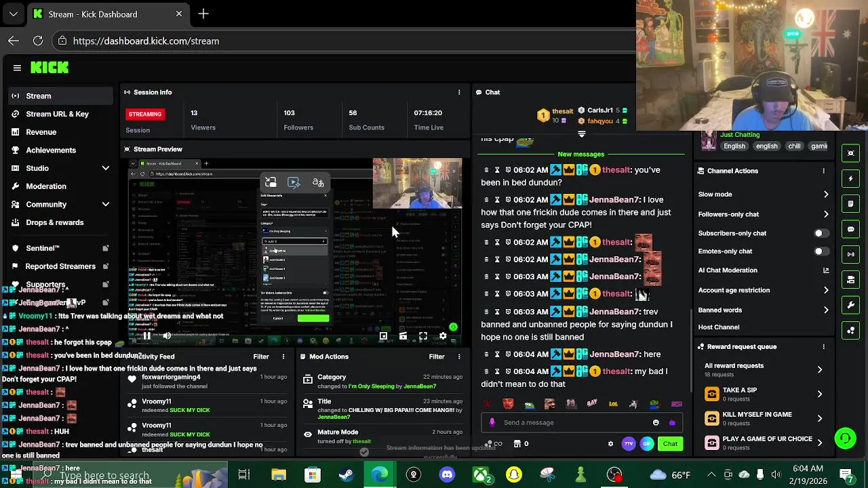The height and width of the screenshot is (488, 868).
Task: Pause the stream preview player
Action: click(146, 335)
